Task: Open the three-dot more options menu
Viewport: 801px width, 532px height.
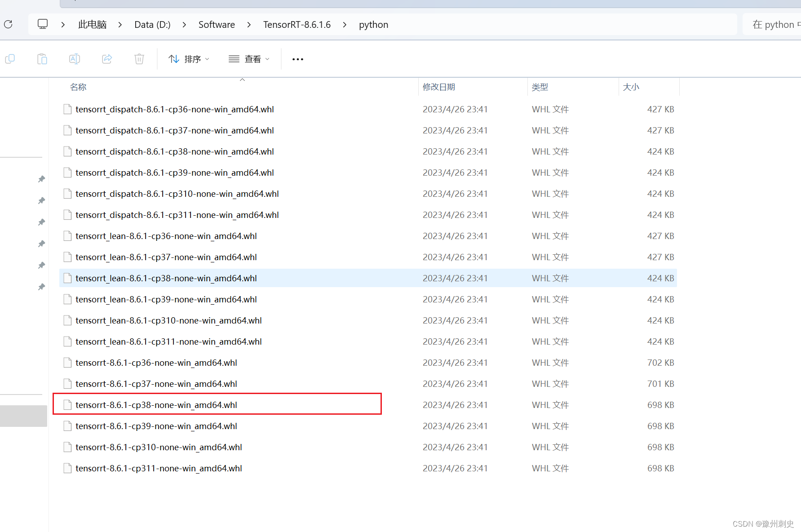Action: pyautogui.click(x=298, y=59)
